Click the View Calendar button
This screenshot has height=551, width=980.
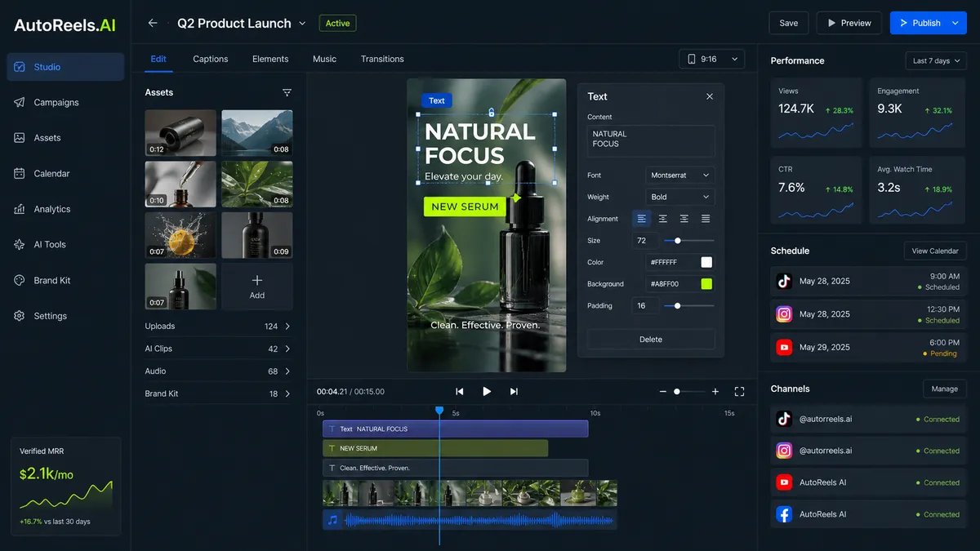(x=935, y=251)
